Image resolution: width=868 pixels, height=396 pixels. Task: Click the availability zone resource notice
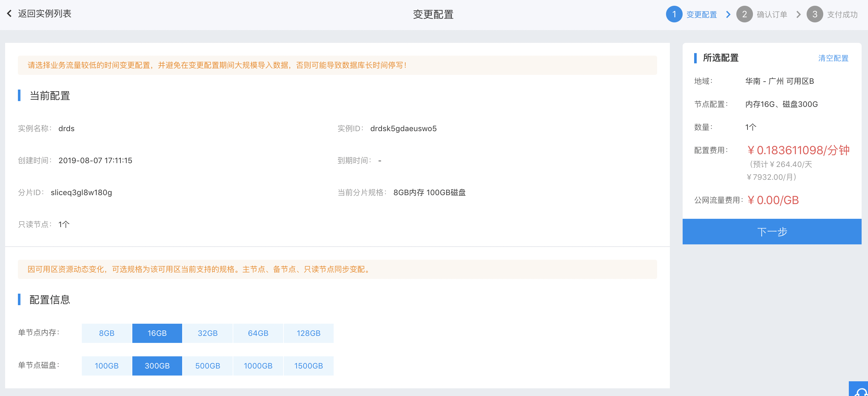click(x=337, y=269)
